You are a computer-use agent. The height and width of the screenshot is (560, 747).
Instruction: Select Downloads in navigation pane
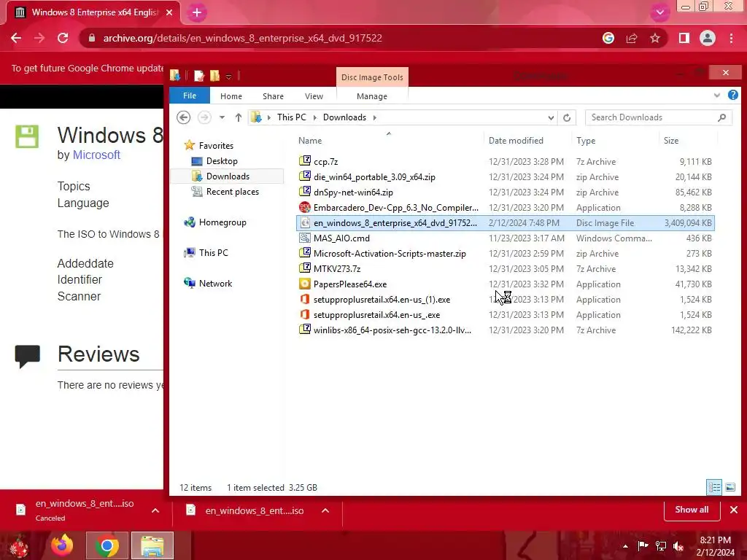228,176
